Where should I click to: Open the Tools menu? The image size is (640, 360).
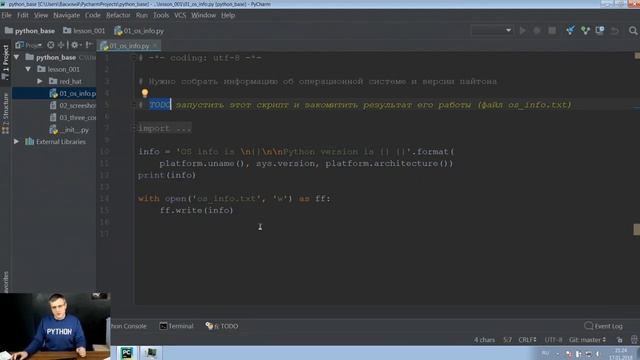(161, 15)
